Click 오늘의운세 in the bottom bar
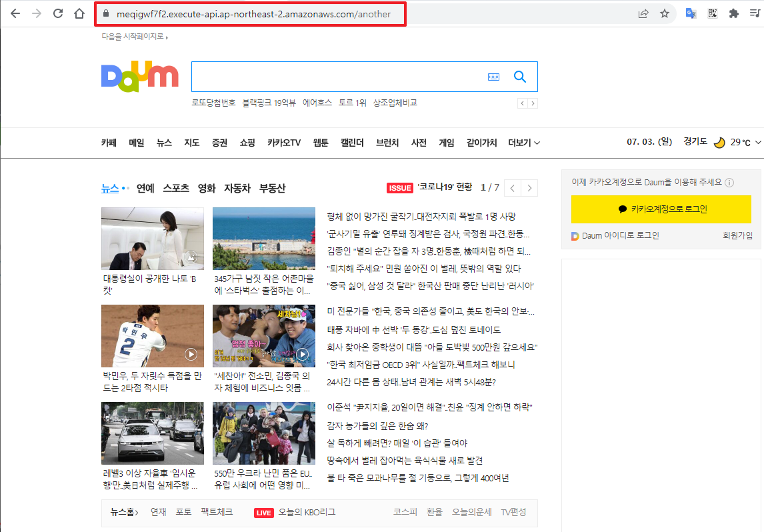The image size is (764, 532). click(471, 512)
